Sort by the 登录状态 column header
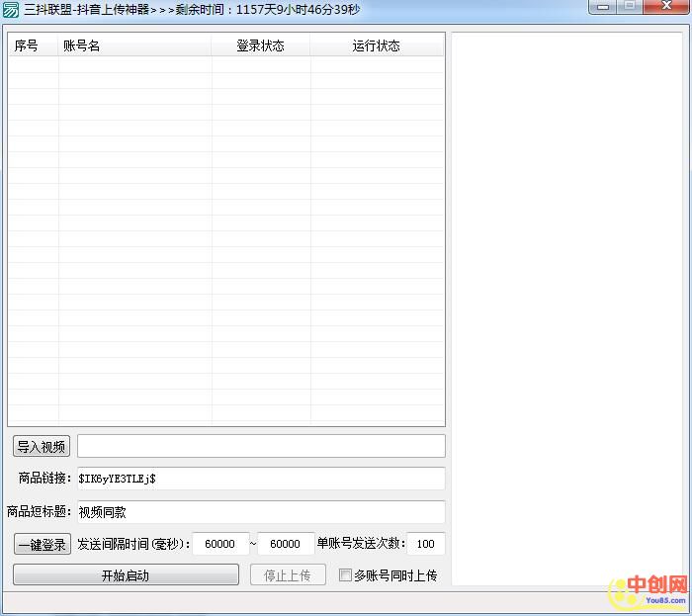Image resolution: width=692 pixels, height=616 pixels. pyautogui.click(x=260, y=45)
